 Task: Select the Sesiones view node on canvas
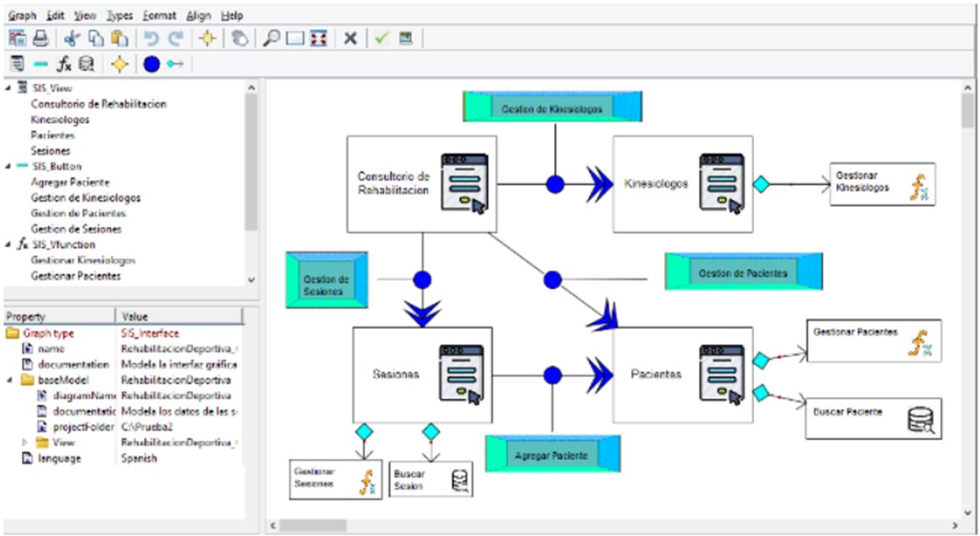423,375
